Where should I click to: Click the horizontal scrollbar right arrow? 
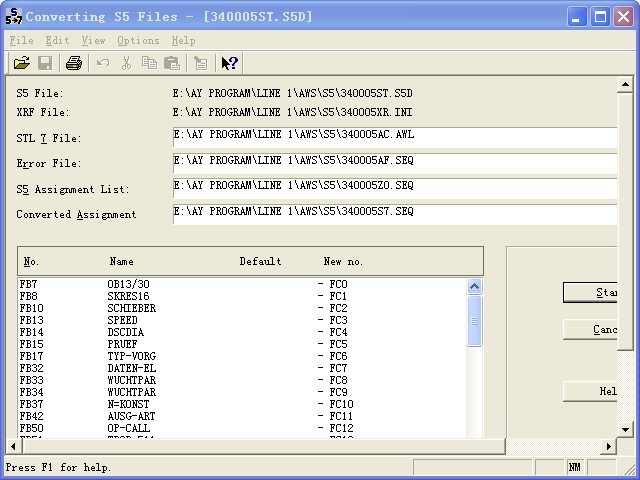tap(609, 446)
